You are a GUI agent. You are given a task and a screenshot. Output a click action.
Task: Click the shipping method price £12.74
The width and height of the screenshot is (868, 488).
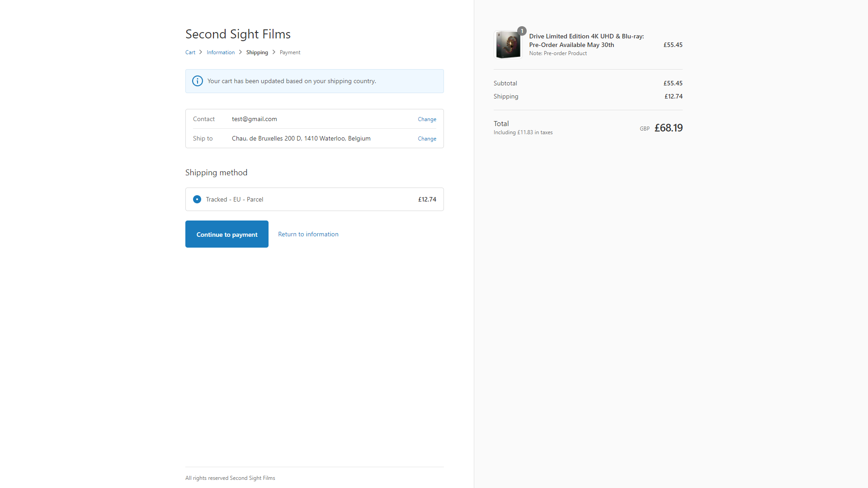pos(427,199)
